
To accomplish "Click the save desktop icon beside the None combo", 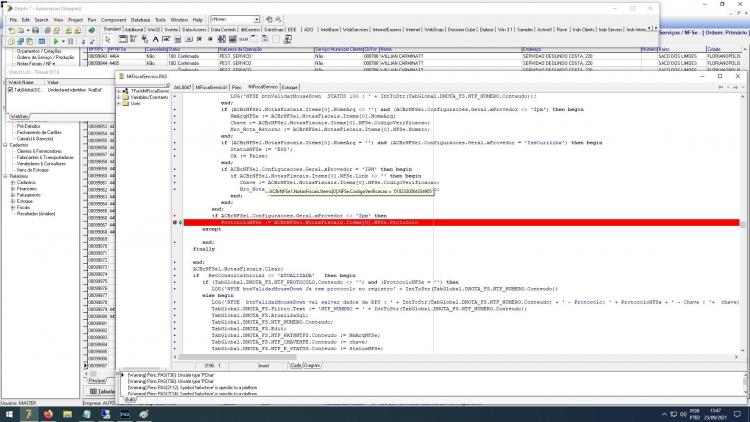I will pyautogui.click(x=269, y=19).
